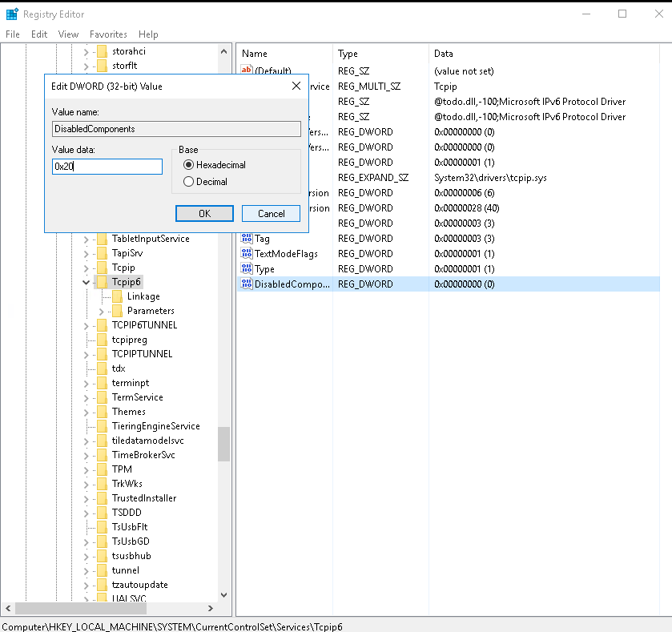
Task: Click the Tcpip6 folder icon
Action: 102,282
